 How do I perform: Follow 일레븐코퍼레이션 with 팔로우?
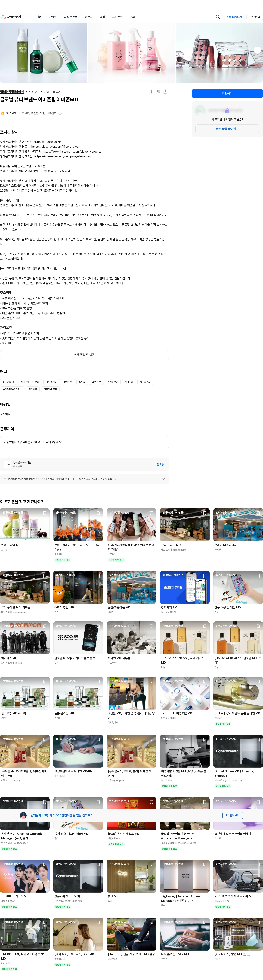[160, 465]
